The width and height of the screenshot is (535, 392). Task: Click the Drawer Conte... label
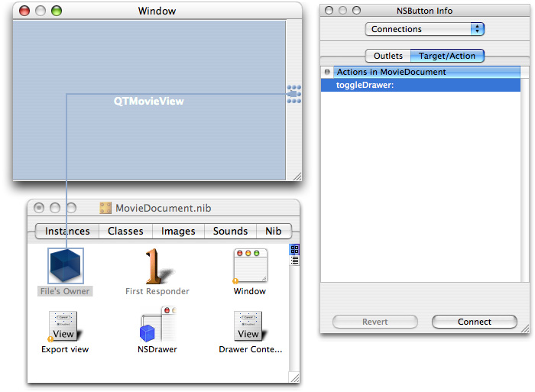click(x=251, y=349)
